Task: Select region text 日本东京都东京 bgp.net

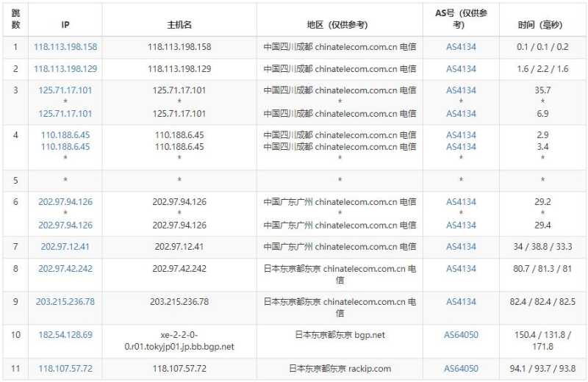Action: tap(340, 335)
